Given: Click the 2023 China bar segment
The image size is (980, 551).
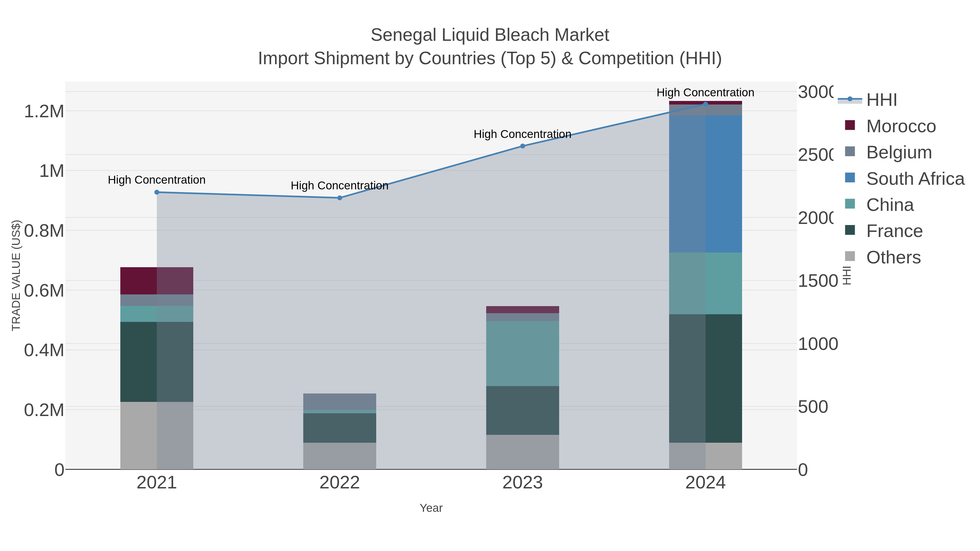Looking at the screenshot, I should click(x=523, y=354).
